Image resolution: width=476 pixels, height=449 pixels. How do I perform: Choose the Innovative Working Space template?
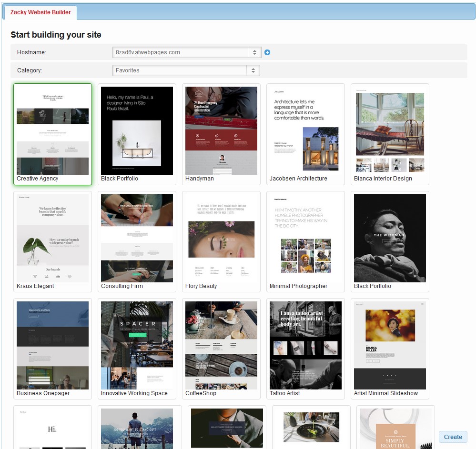[x=137, y=345]
